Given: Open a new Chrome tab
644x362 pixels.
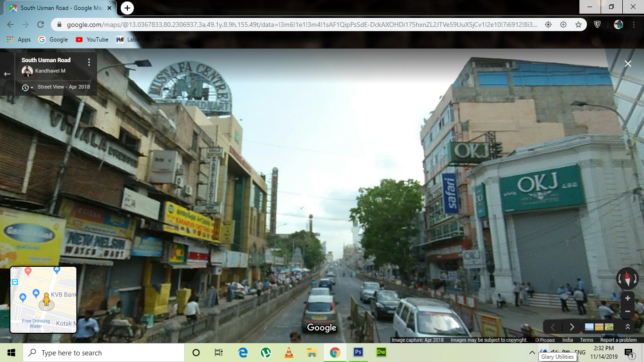Looking at the screenshot, I should pyautogui.click(x=127, y=8).
